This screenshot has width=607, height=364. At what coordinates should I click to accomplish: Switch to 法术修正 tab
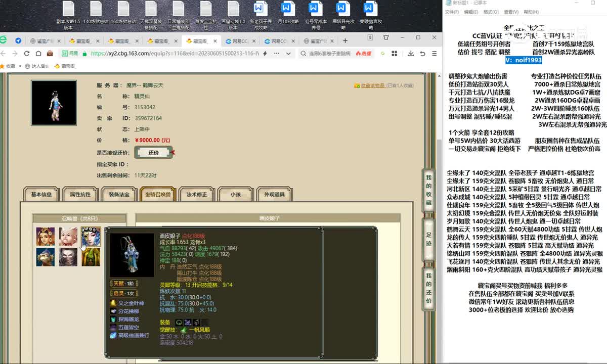tap(197, 194)
